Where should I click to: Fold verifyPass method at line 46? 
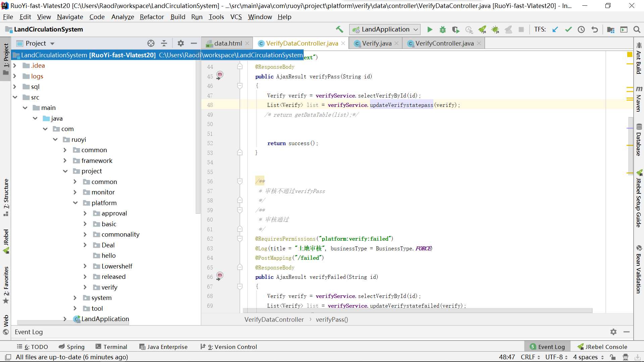tap(239, 86)
